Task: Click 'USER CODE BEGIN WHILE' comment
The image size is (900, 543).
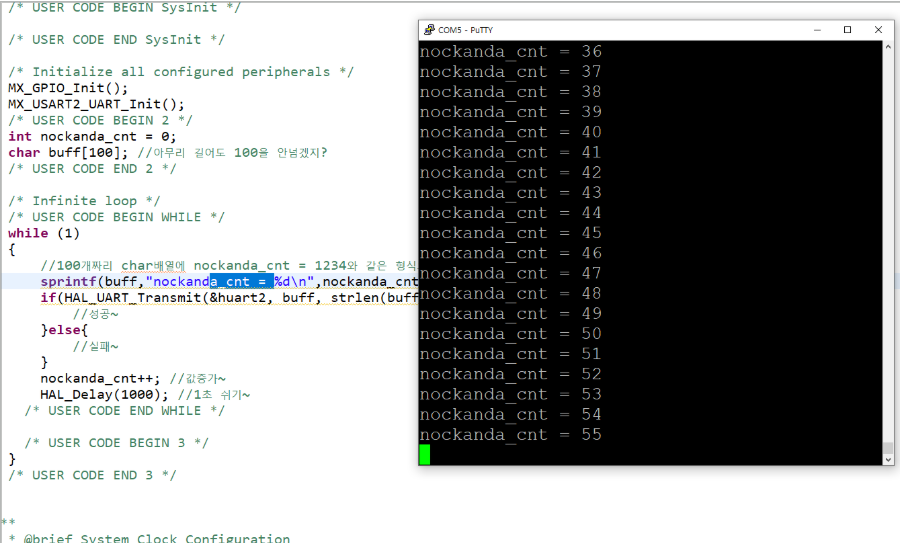Action: [116, 217]
